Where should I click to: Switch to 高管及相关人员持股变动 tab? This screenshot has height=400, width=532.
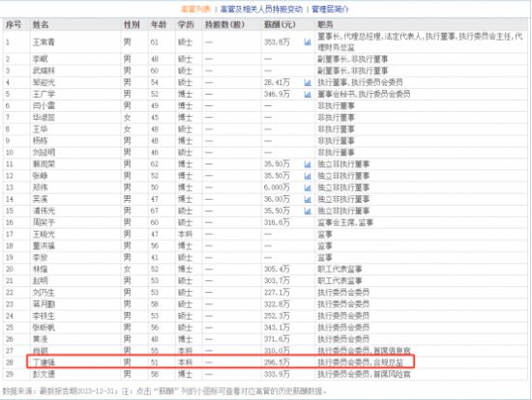pyautogui.click(x=261, y=9)
